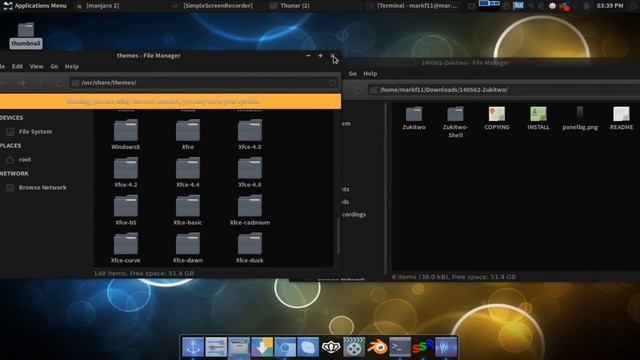The width and height of the screenshot is (640, 360).
Task: Launch the film reel video app in dock
Action: 354,347
